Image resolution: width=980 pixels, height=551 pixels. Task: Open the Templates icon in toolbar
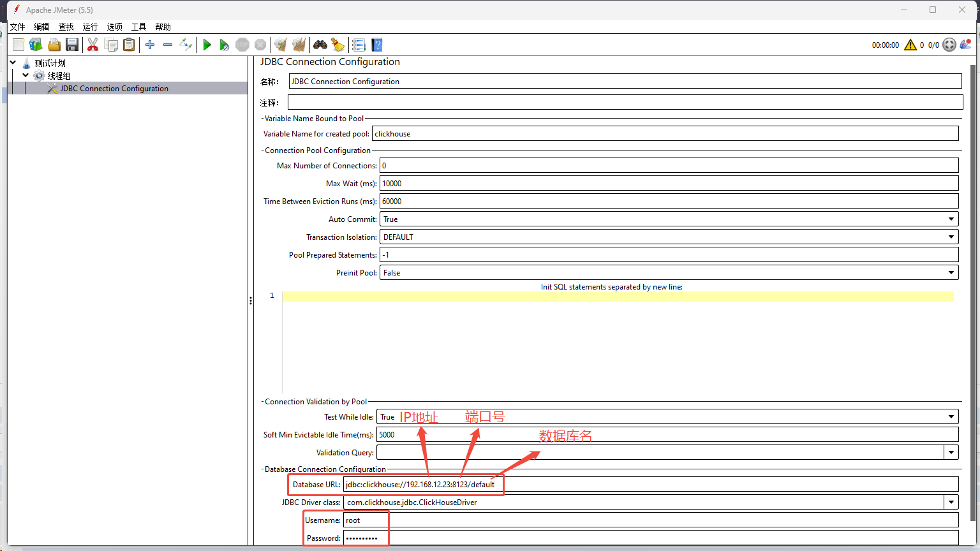36,45
